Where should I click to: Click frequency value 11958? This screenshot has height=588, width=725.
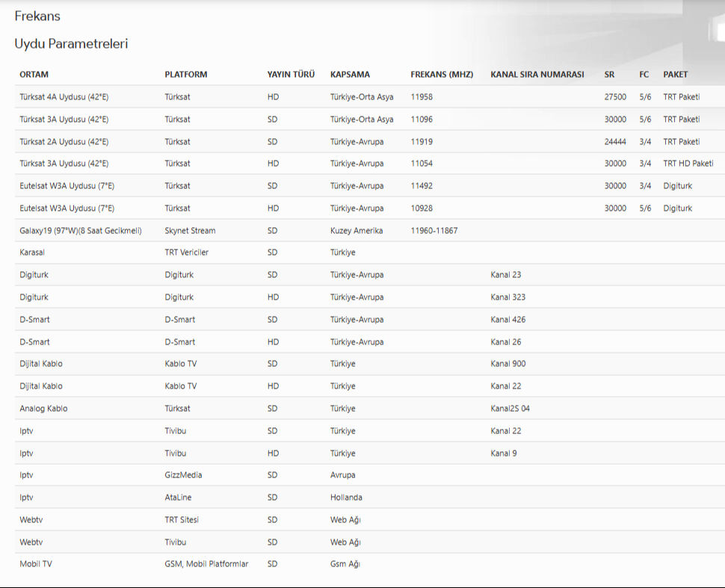422,97
